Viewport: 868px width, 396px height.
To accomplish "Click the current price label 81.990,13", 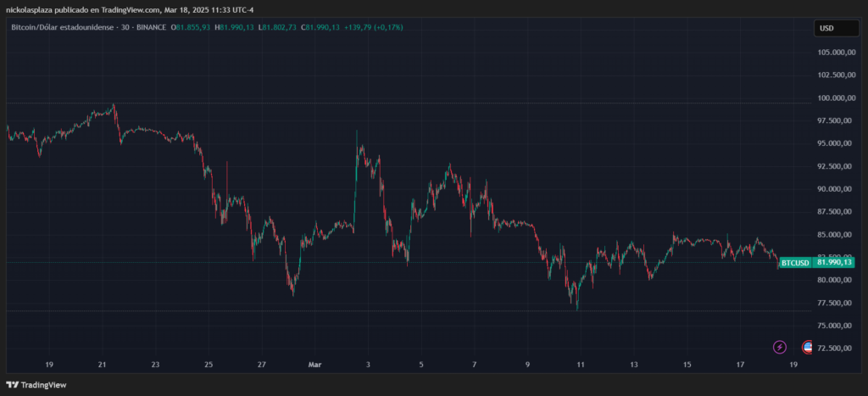I will 834,263.
